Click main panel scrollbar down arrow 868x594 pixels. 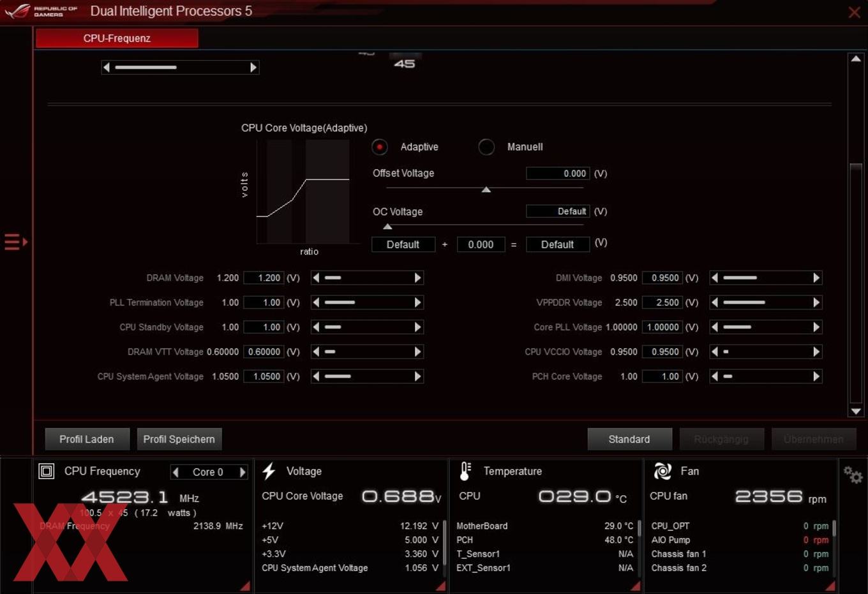point(856,412)
